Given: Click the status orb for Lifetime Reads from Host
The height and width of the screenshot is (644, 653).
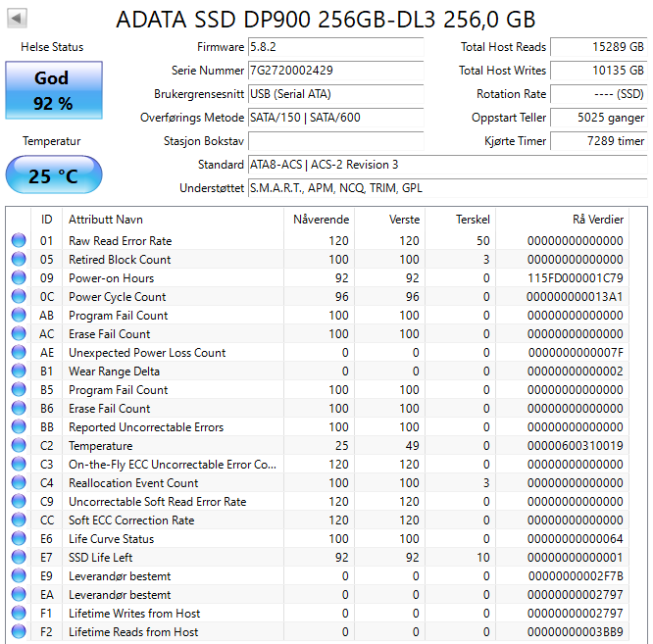Looking at the screenshot, I should 19,631.
